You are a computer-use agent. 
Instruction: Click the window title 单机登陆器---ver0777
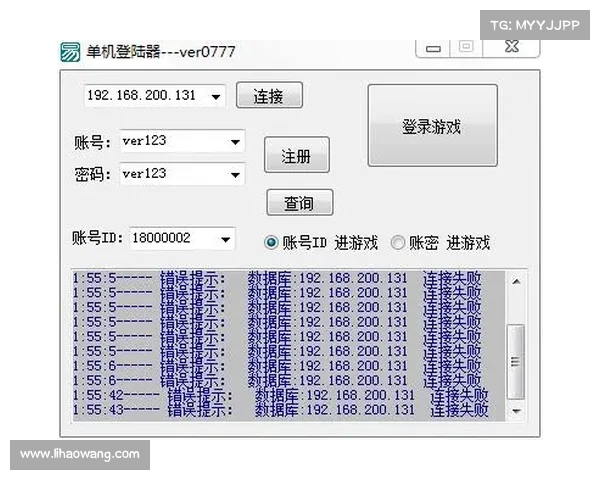point(161,52)
